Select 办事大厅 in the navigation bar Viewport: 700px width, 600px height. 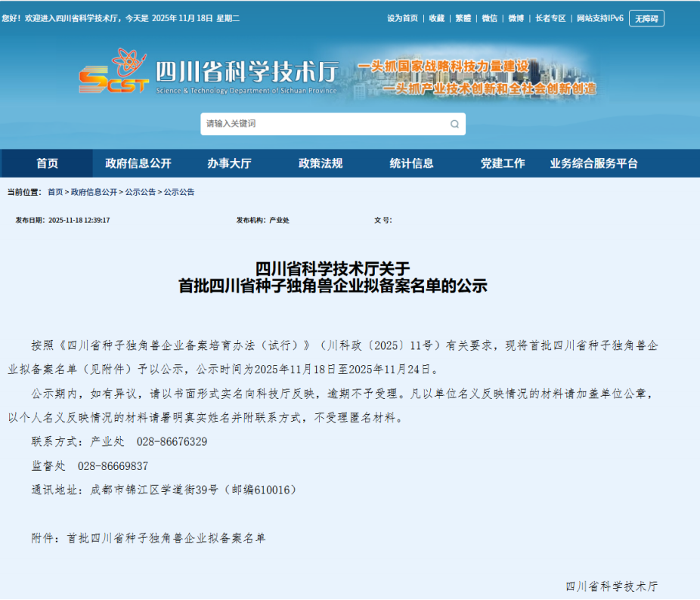(229, 163)
